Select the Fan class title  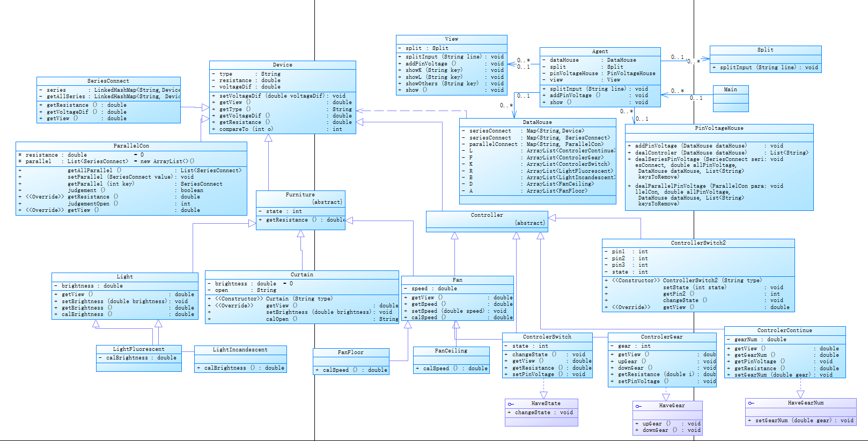click(x=458, y=280)
